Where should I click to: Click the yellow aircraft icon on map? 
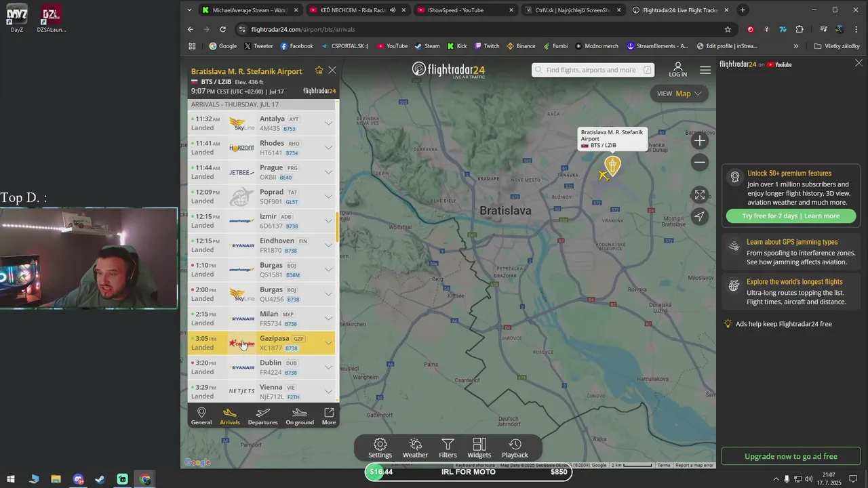tap(604, 176)
